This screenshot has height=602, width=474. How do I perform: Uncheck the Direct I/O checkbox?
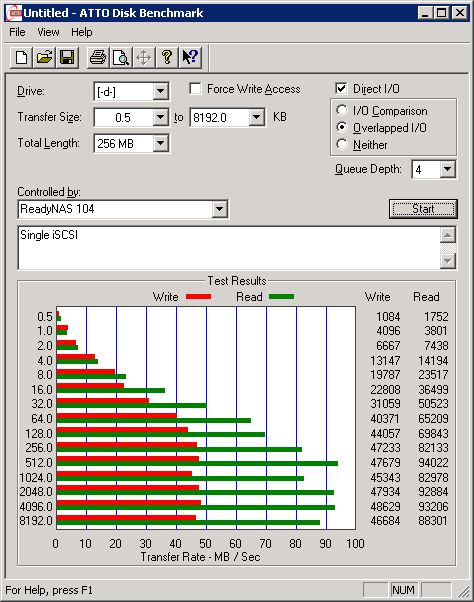[x=341, y=89]
